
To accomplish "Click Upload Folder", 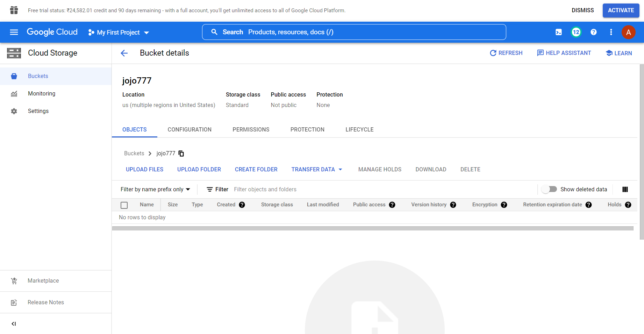I will tap(199, 170).
